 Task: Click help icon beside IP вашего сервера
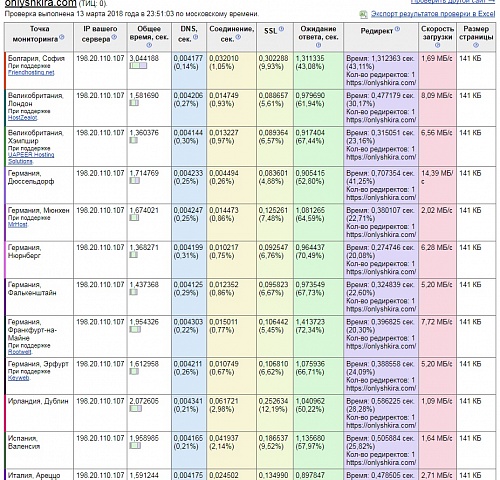(x=114, y=37)
